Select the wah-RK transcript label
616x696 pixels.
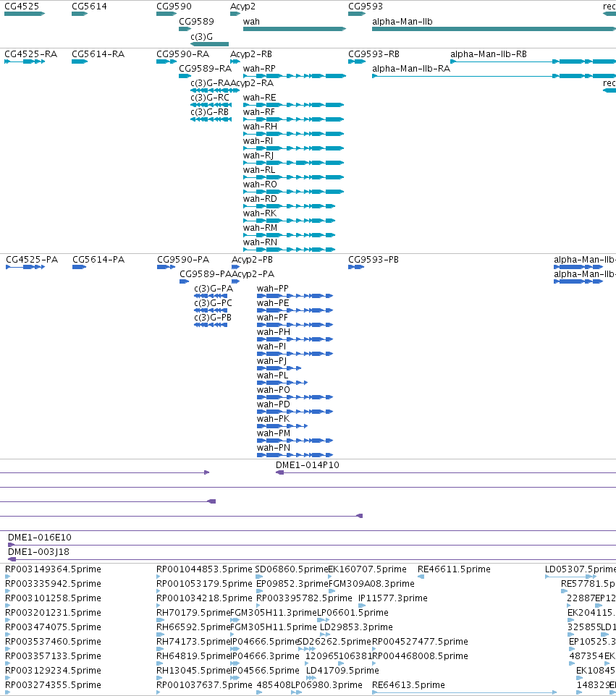point(261,213)
